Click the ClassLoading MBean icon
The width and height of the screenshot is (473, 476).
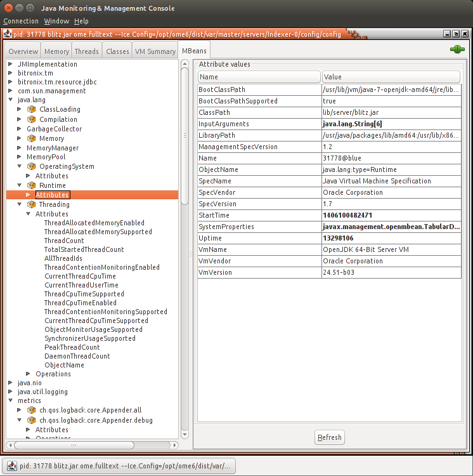31,110
